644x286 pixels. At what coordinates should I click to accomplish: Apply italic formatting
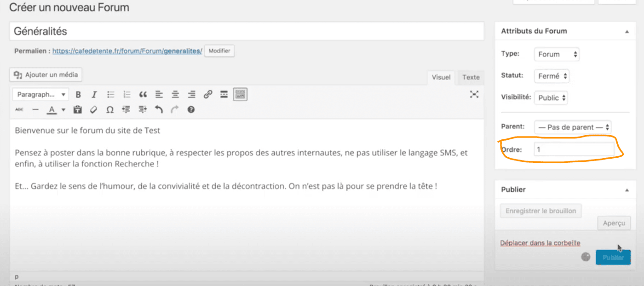pyautogui.click(x=94, y=95)
